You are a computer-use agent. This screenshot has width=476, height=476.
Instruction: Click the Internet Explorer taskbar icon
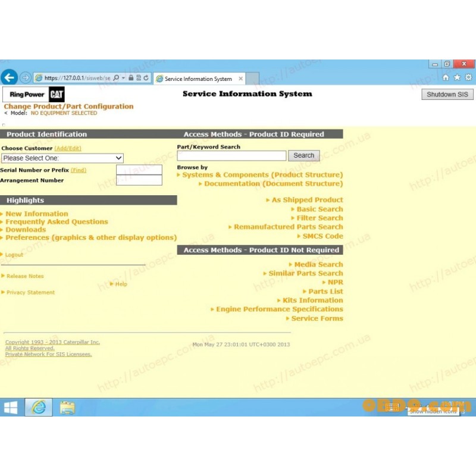(x=39, y=407)
